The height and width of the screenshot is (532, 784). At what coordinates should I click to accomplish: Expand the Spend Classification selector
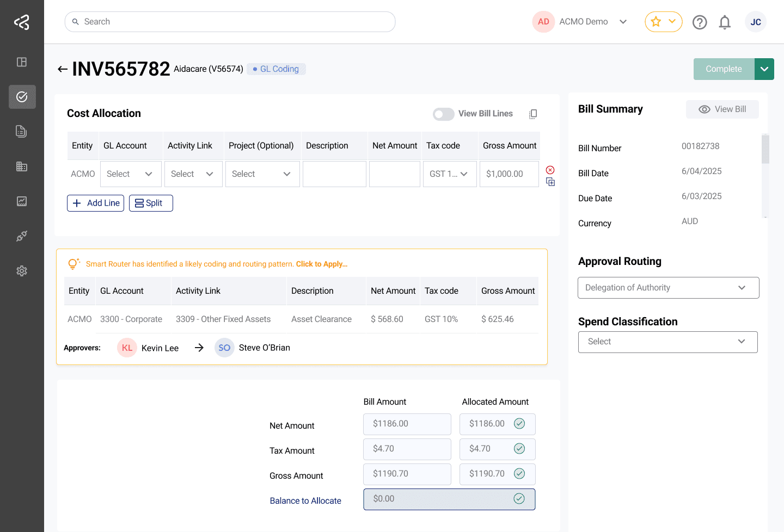667,342
